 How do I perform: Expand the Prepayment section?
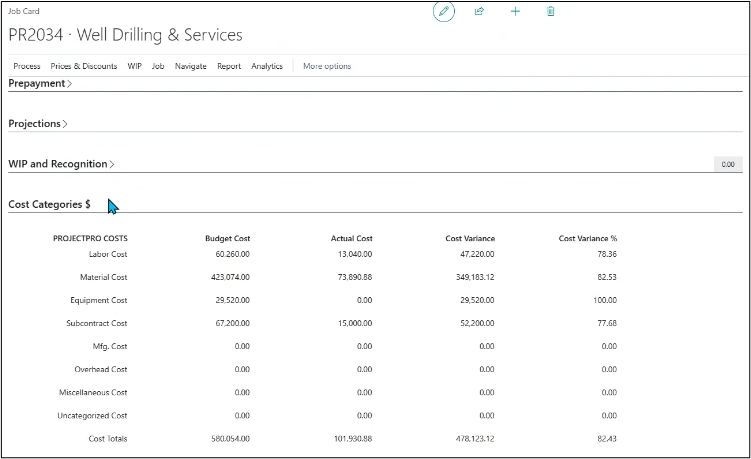(40, 84)
